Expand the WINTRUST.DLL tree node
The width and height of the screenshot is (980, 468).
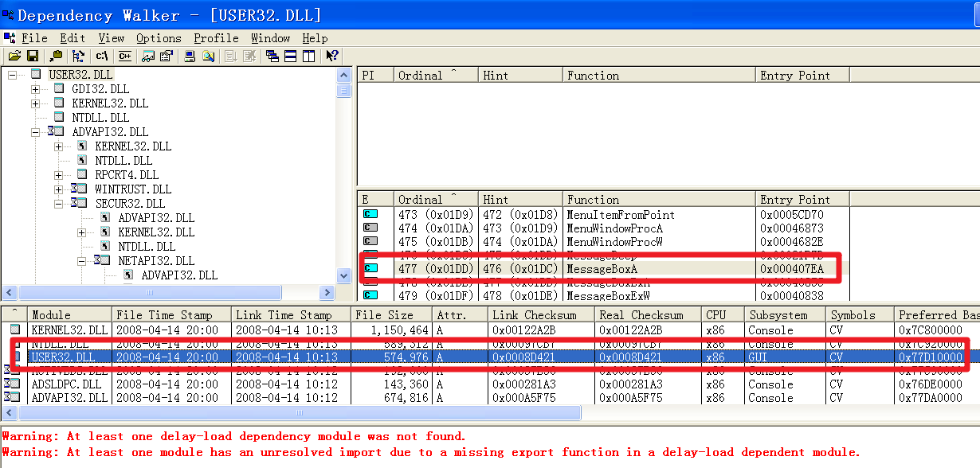coord(58,189)
